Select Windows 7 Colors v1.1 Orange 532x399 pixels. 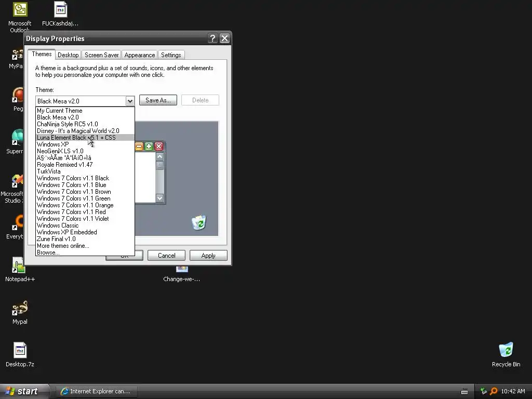(x=85, y=205)
